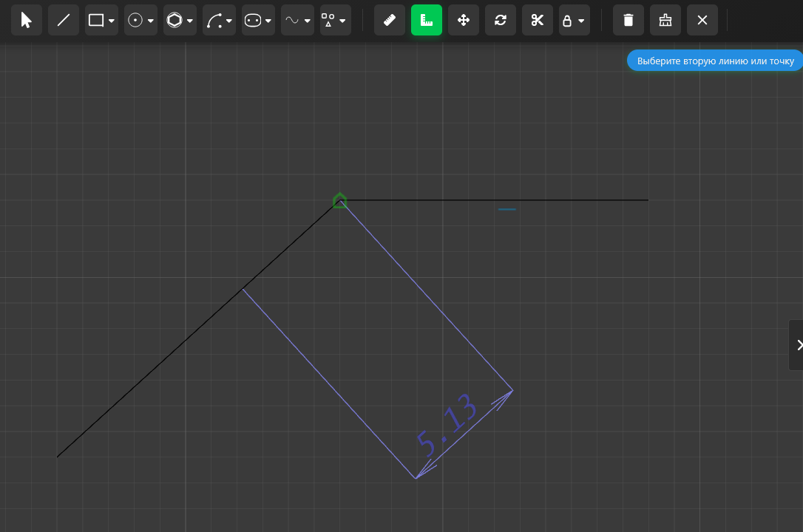Screen dimensions: 803x532
Task: Activate the scissors Trim tool
Action: 538,21
